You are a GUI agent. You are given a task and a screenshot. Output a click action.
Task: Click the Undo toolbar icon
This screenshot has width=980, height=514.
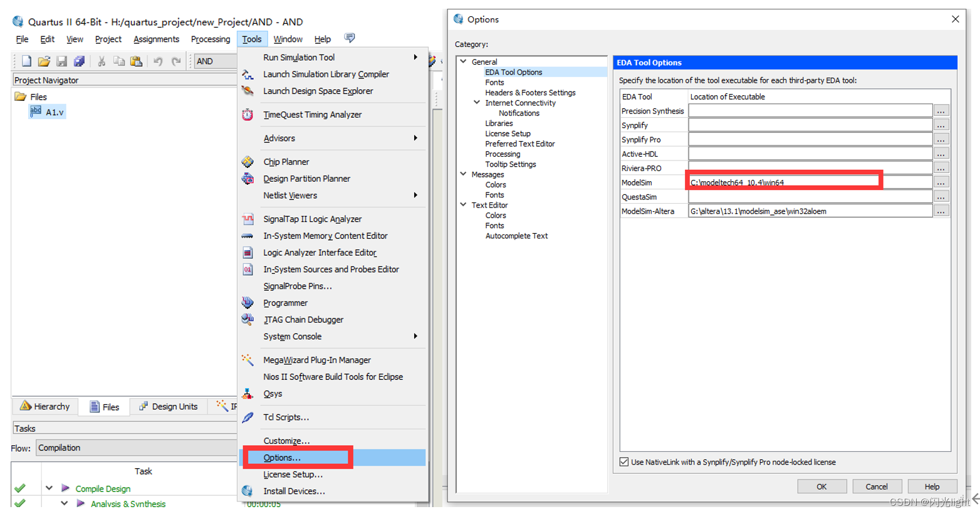[158, 61]
